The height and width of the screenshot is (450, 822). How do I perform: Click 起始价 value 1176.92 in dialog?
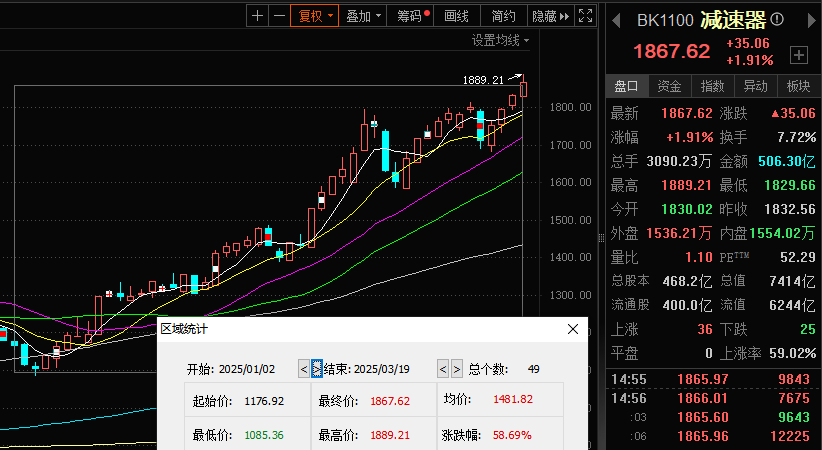(264, 401)
